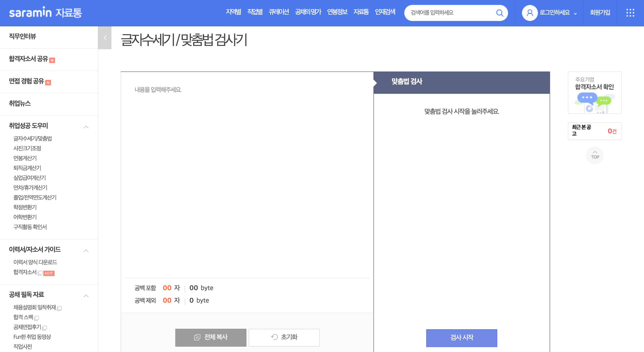The height and width of the screenshot is (352, 644).
Task: Click the 검색어를 입력하세요 search field
Action: 450,13
